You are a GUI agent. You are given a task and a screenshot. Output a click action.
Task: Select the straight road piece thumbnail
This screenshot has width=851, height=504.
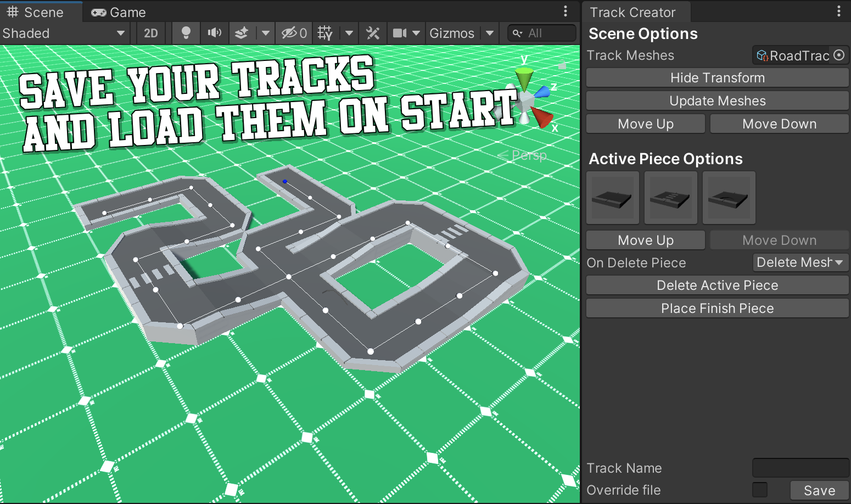click(613, 198)
